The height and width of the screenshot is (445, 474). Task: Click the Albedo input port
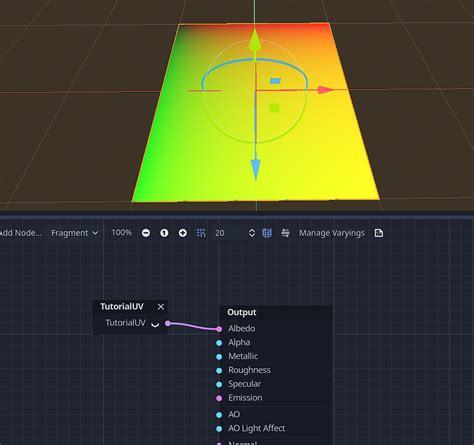pos(219,329)
